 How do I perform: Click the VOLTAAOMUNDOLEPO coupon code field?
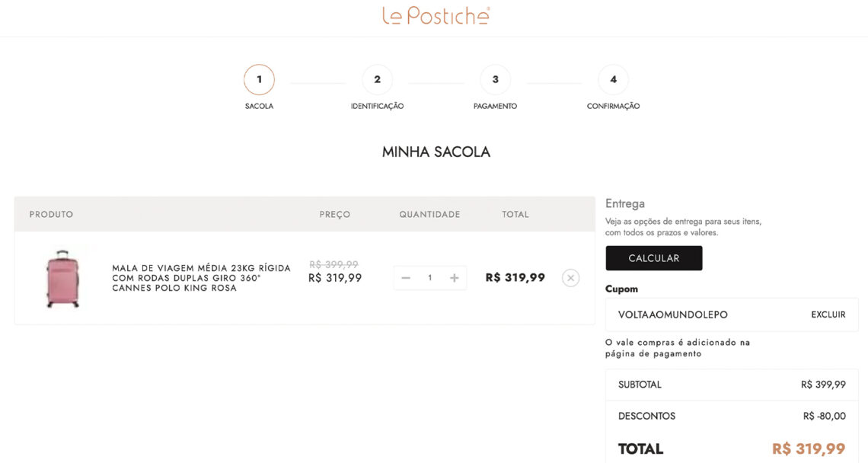673,315
